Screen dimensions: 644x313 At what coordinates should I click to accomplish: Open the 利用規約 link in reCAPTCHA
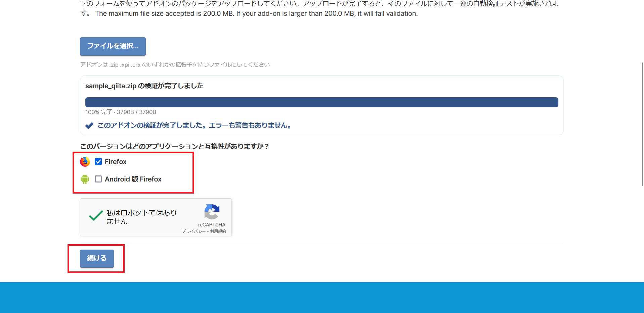pyautogui.click(x=218, y=231)
